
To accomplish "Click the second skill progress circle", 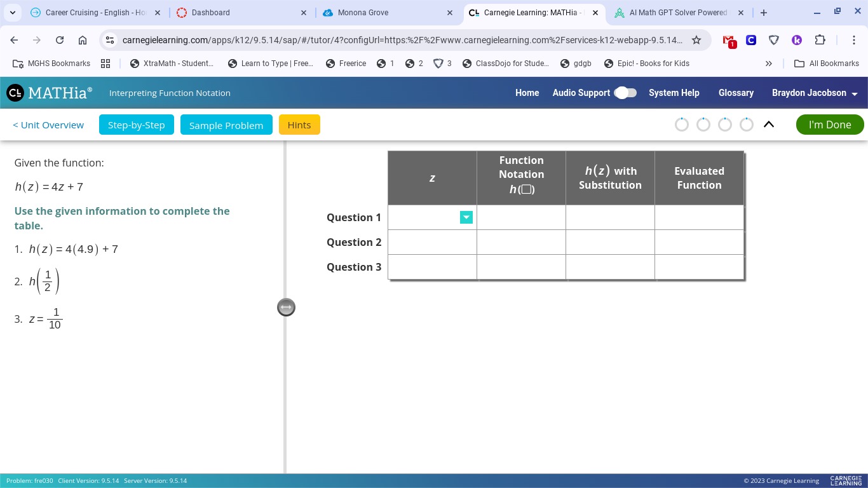I will (703, 125).
